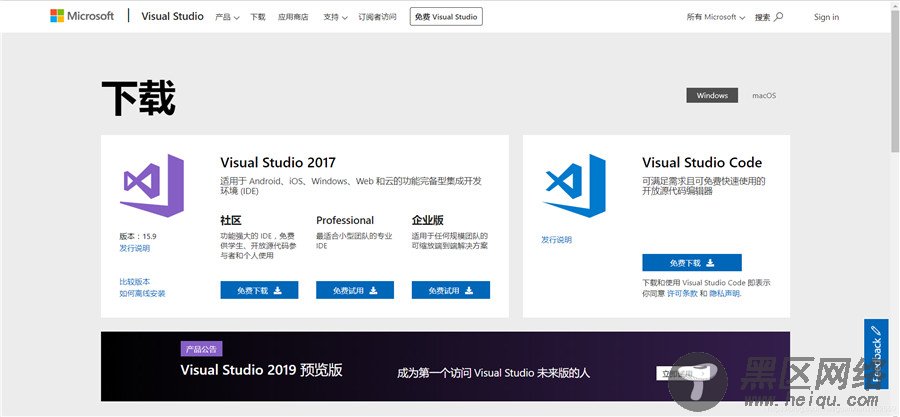
Task: Click the Visual Studio Code heading
Action: [x=702, y=162]
